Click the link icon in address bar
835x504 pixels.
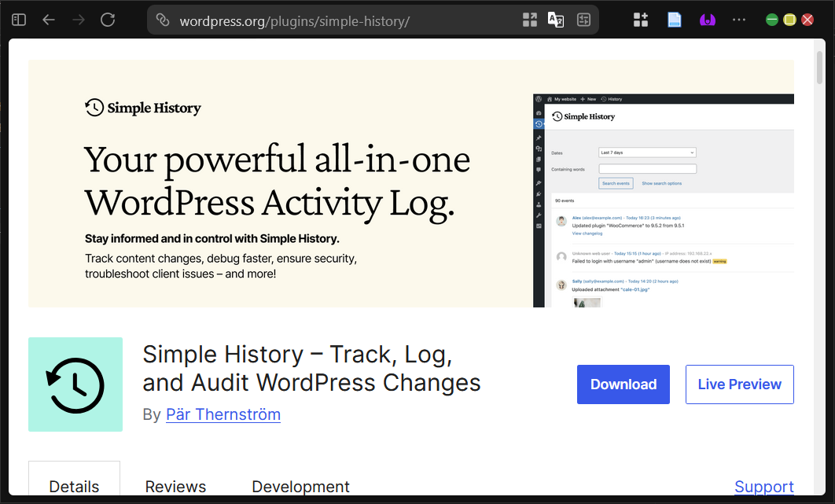click(x=163, y=20)
